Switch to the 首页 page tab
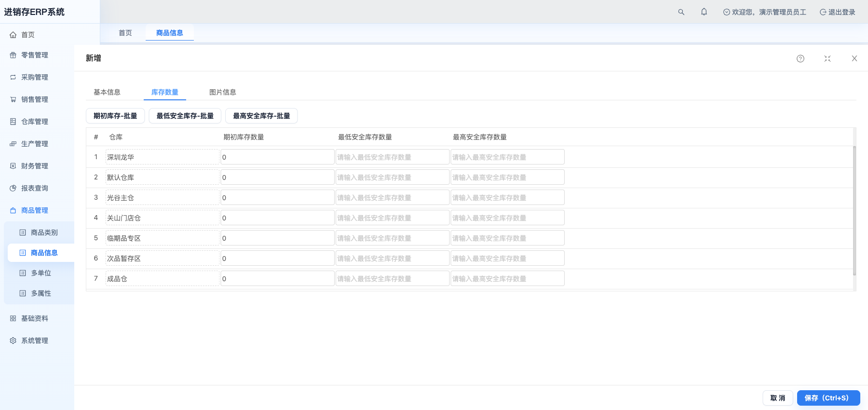 click(x=125, y=33)
